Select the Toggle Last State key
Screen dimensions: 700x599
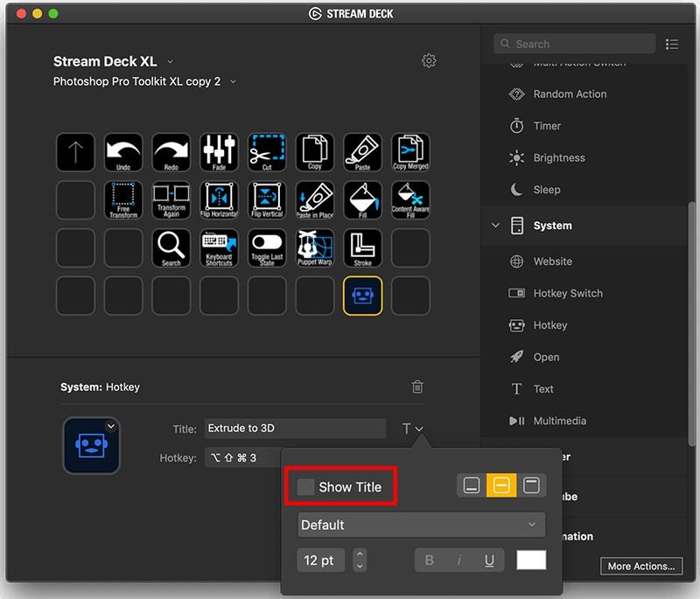click(x=267, y=248)
